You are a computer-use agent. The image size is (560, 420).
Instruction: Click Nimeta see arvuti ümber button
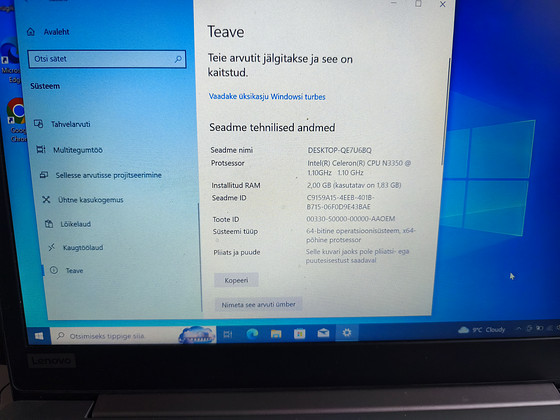(259, 305)
